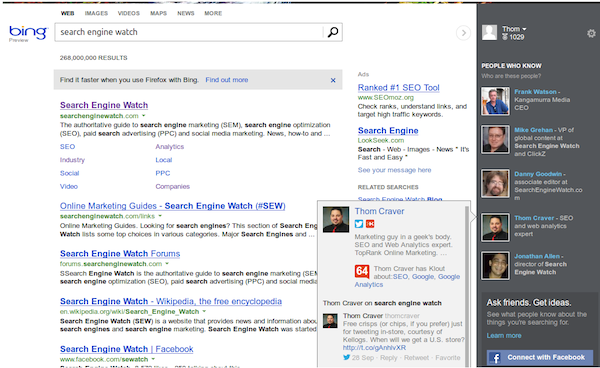Open the Local sitelink
This screenshot has width=600, height=368.
(163, 160)
